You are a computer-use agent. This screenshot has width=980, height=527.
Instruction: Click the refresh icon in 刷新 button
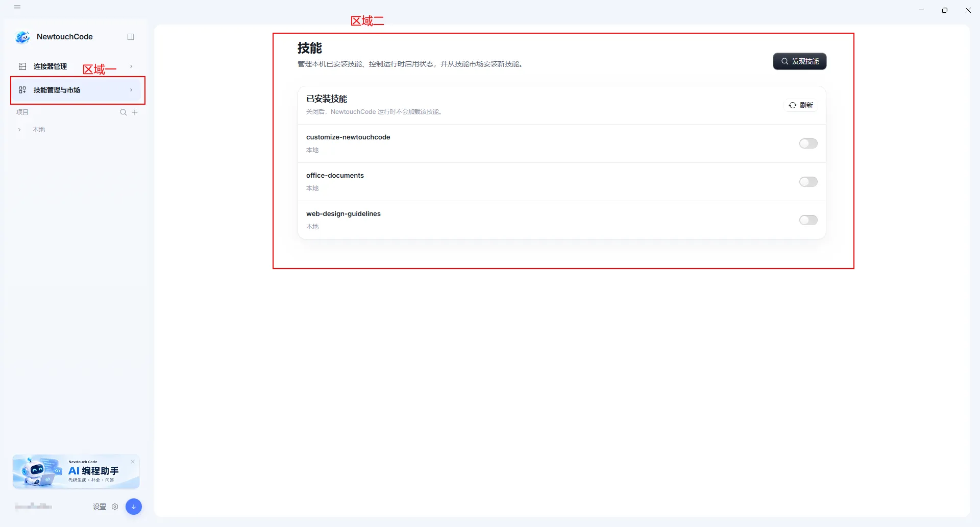click(x=793, y=105)
